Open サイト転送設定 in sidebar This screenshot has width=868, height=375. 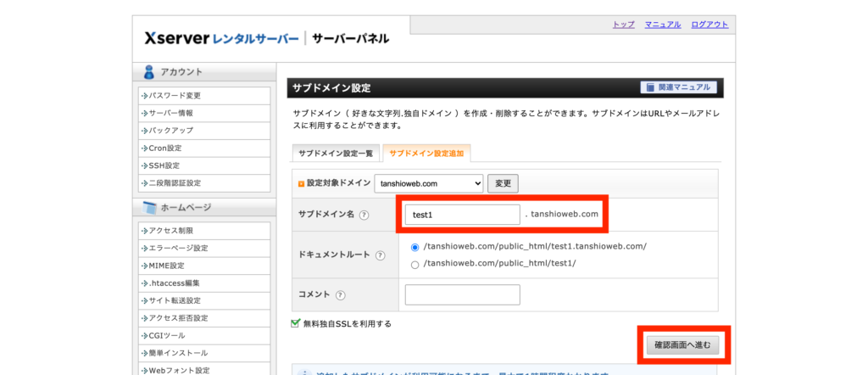[x=204, y=301]
